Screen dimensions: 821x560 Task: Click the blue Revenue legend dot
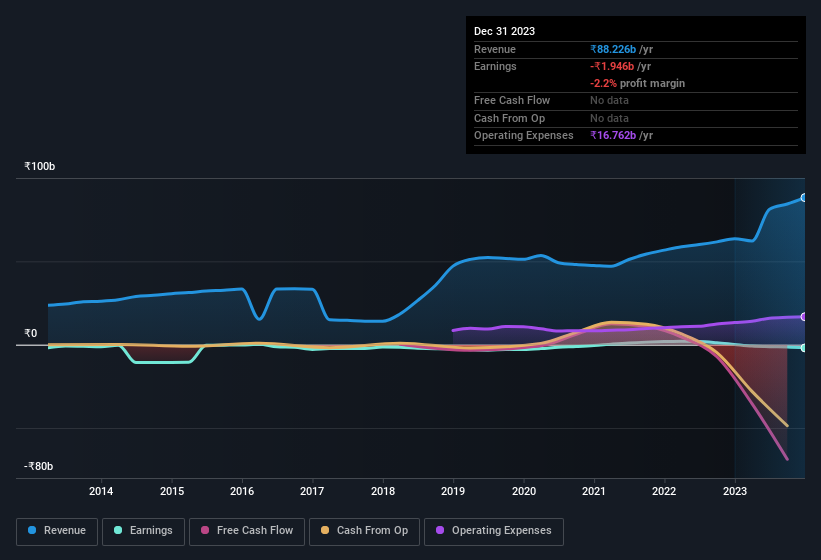click(33, 531)
